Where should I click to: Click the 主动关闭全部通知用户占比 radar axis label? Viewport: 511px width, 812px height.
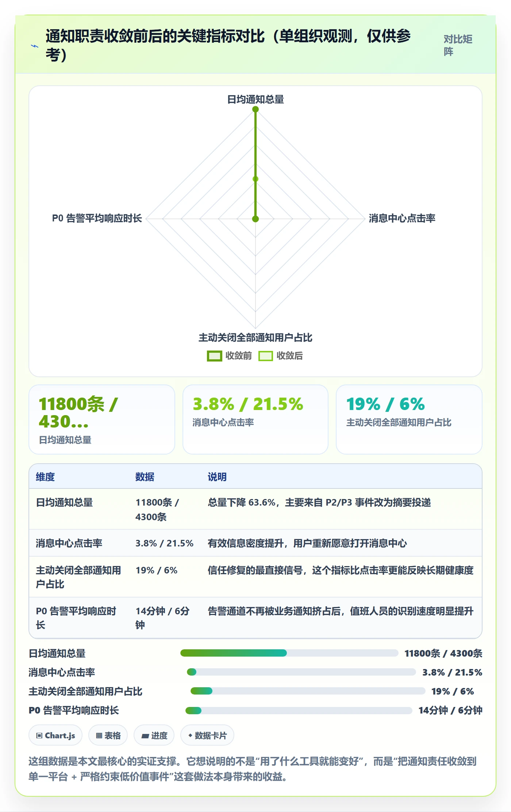coord(255,337)
